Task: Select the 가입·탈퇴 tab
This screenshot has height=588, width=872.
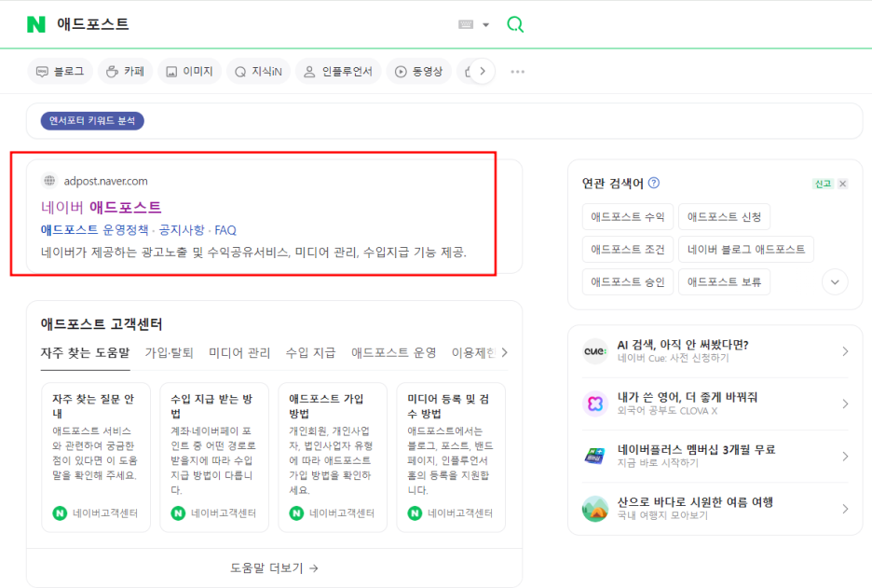Action: (x=169, y=352)
